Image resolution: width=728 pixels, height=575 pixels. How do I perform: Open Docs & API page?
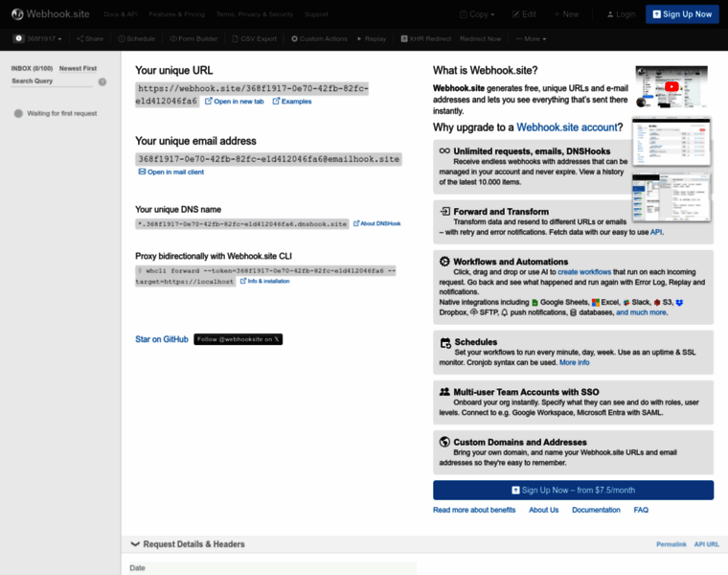pos(121,14)
